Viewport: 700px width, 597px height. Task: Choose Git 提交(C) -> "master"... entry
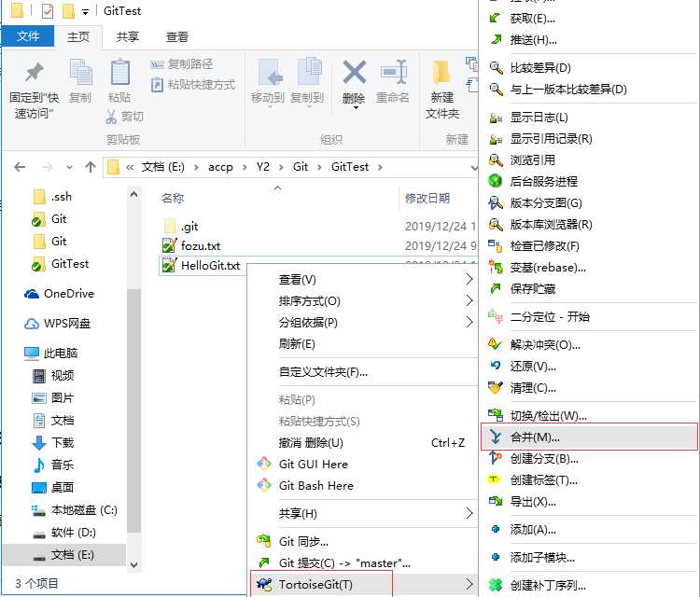coord(344,562)
